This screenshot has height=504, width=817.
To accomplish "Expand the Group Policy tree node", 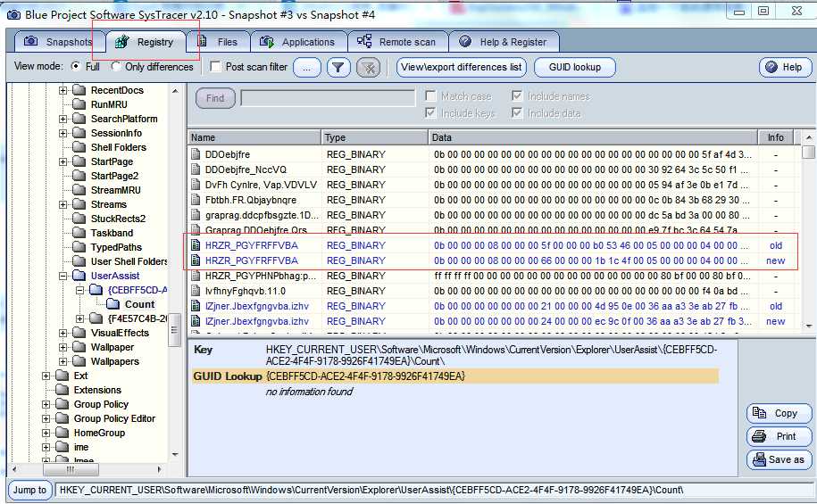I will tap(46, 405).
